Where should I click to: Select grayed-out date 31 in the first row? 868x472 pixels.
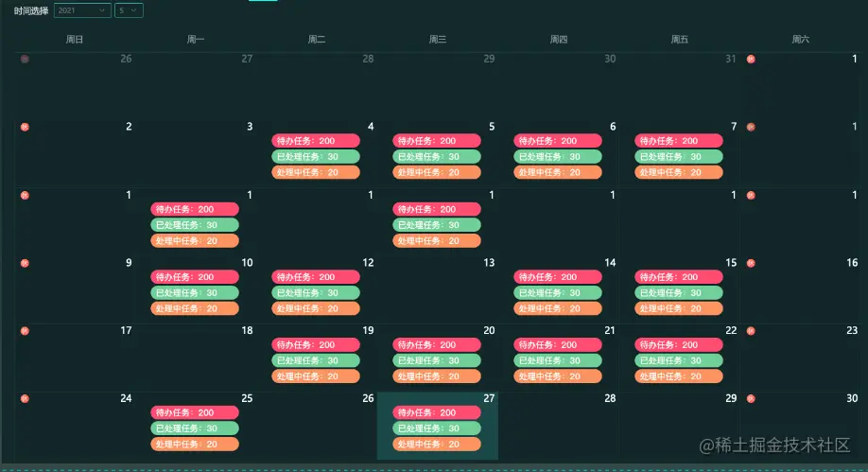click(731, 59)
